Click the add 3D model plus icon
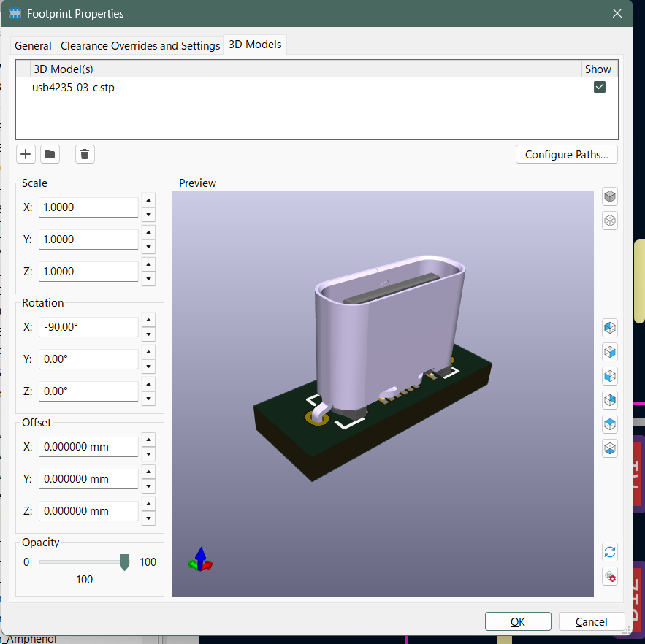The image size is (645, 644). coord(26,154)
